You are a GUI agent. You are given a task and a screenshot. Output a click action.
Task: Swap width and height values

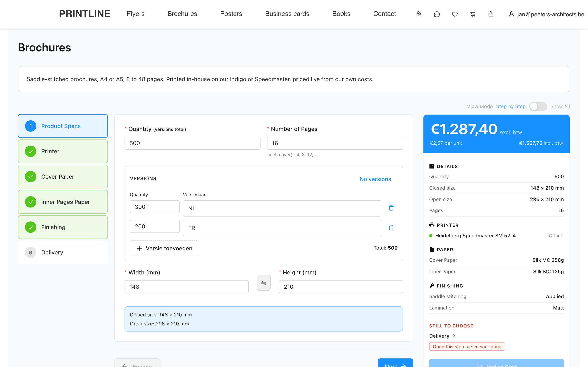[264, 283]
